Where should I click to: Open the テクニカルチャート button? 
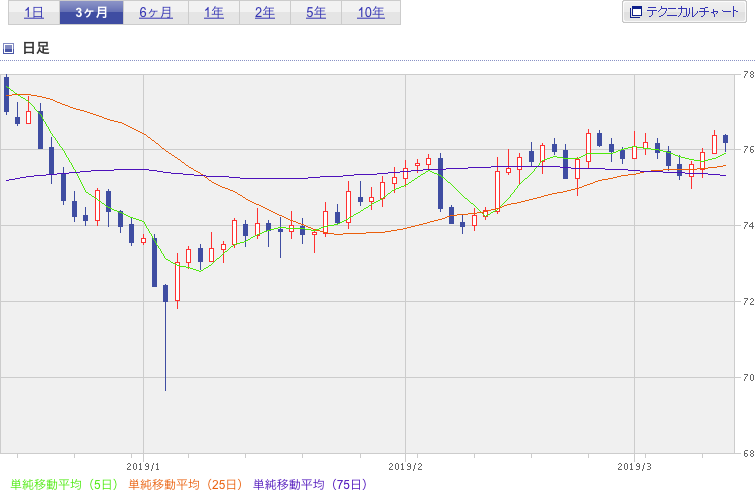684,12
